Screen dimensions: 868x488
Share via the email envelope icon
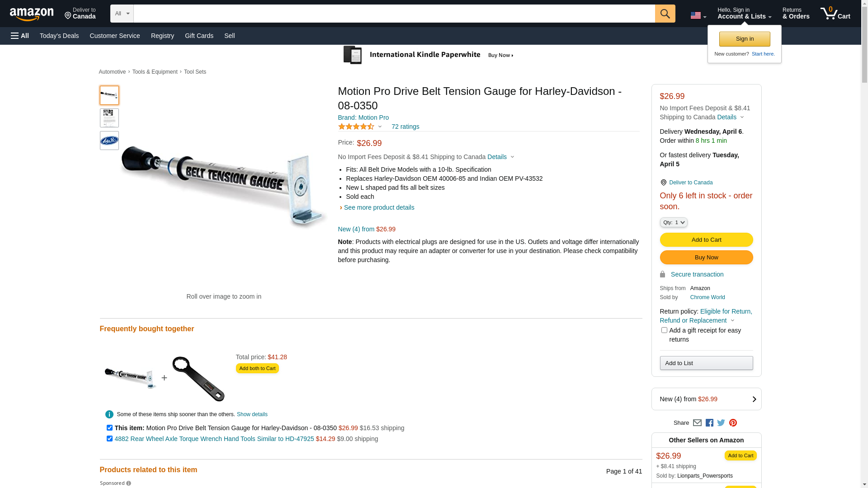point(697,423)
